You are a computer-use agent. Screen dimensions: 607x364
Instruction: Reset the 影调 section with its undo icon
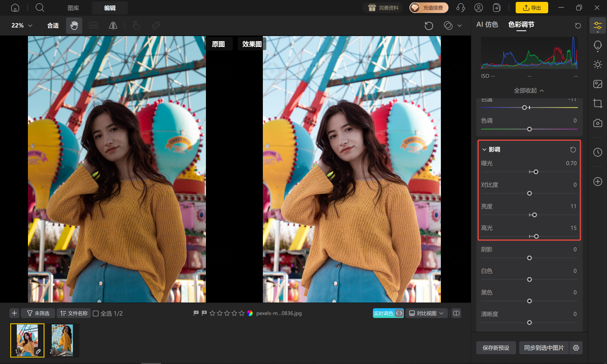(573, 149)
